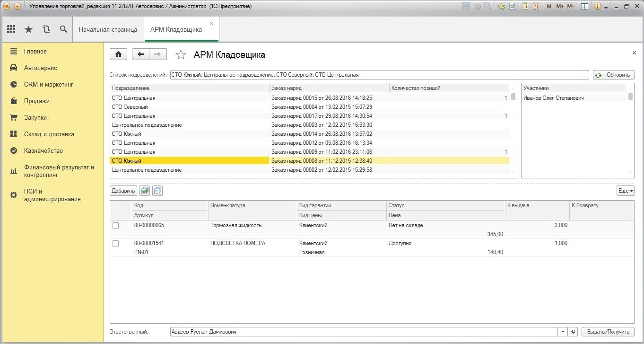Click the Обновить button
Image resolution: width=644 pixels, height=344 pixels.
[x=613, y=75]
